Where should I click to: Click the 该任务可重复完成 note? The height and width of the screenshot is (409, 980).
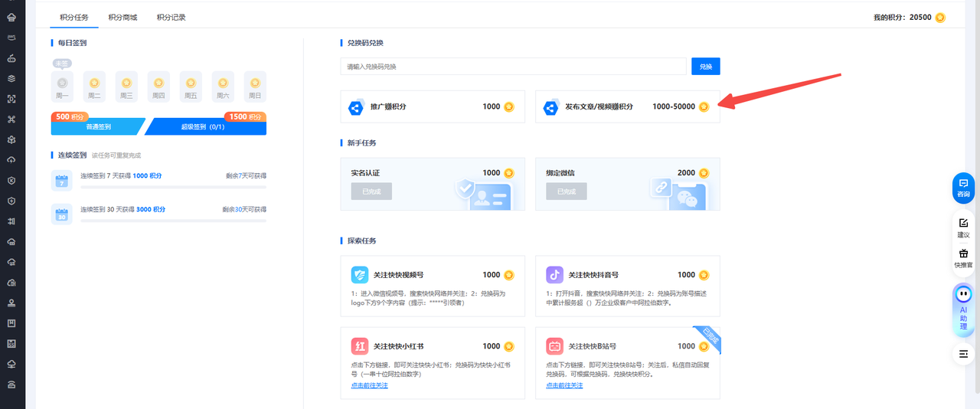tap(116, 155)
